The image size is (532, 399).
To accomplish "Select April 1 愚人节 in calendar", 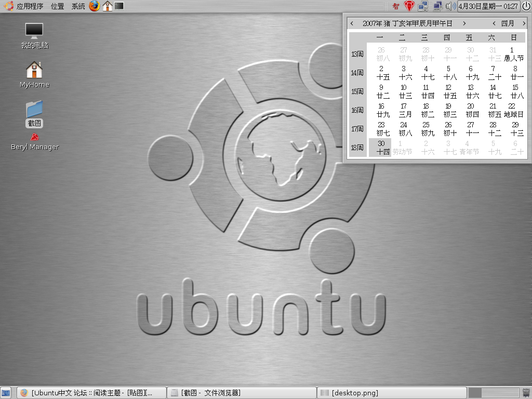I will coord(514,54).
